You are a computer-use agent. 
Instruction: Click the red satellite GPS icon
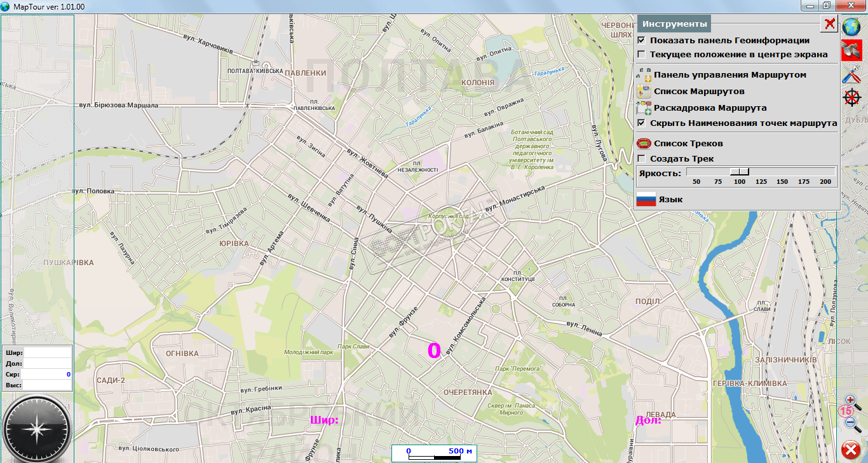click(x=851, y=50)
